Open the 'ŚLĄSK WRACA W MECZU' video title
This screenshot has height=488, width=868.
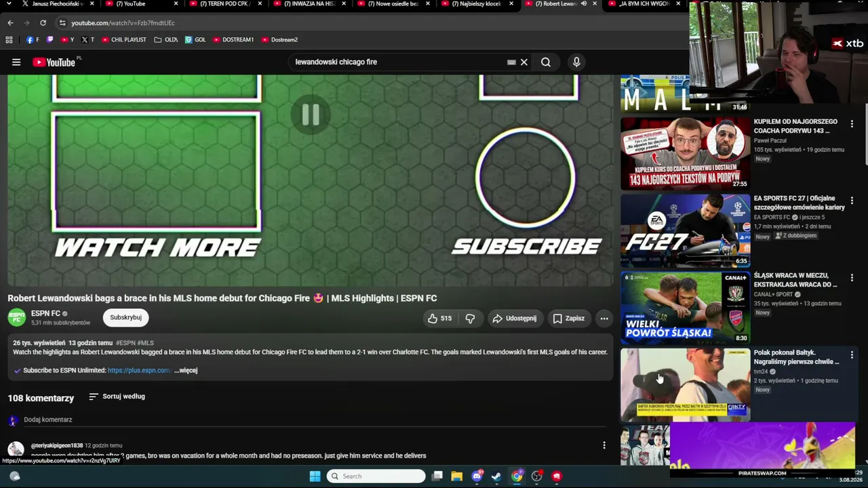click(795, 280)
